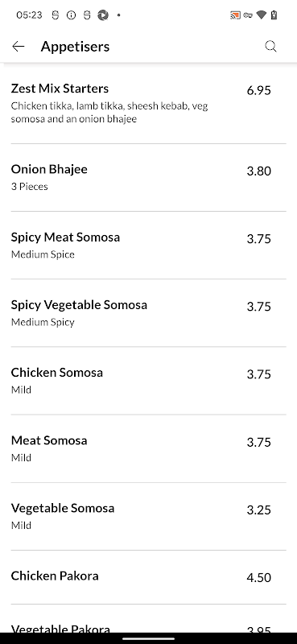
Task: Open the Meat Somosa item
Action: 148,448
